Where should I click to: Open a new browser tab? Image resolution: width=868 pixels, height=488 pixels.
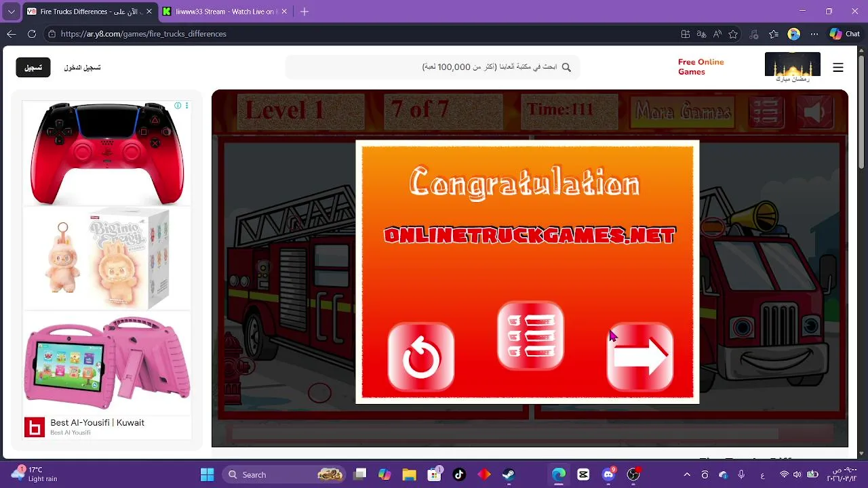tap(304, 12)
